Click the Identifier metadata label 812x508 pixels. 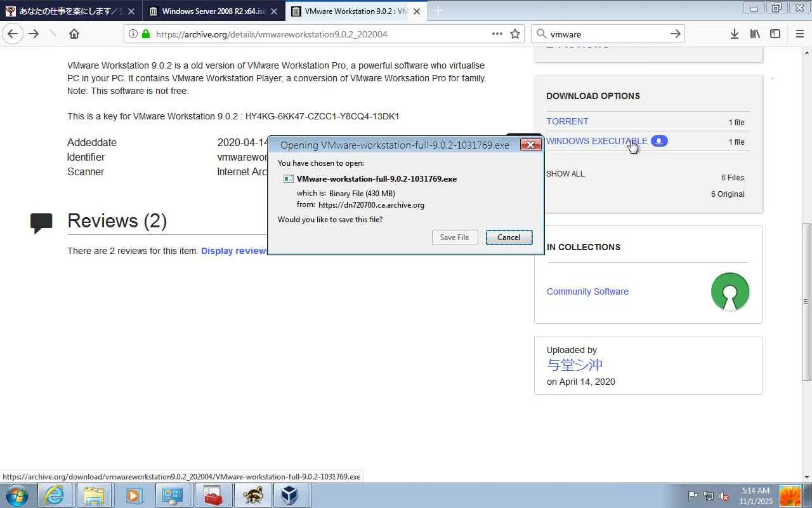[x=86, y=157]
